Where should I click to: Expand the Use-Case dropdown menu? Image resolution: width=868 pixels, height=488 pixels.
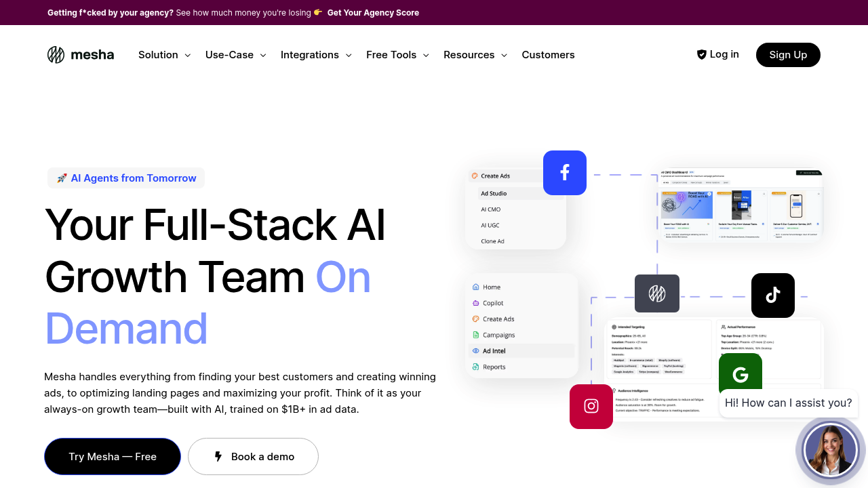point(235,55)
